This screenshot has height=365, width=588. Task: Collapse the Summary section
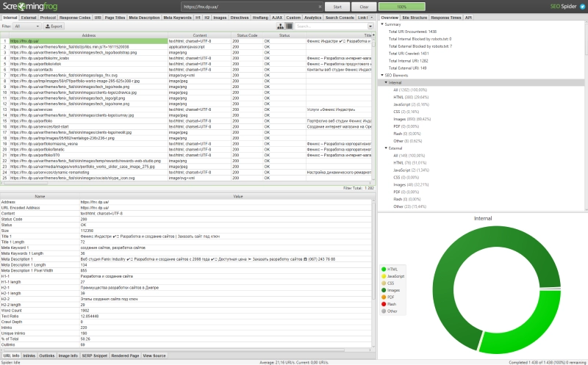(x=382, y=24)
